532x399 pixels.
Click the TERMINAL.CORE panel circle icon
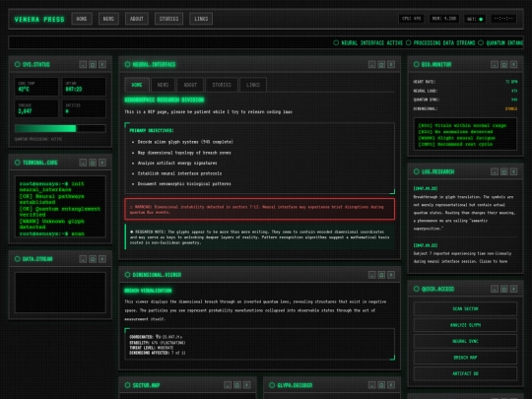(18, 163)
